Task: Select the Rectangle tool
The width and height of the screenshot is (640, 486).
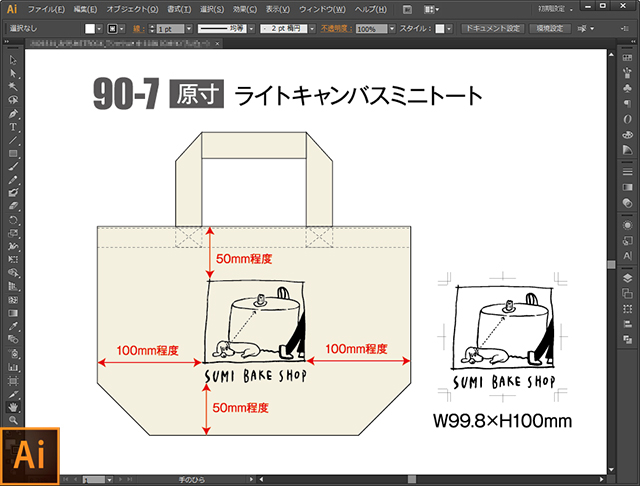Action: [x=13, y=153]
